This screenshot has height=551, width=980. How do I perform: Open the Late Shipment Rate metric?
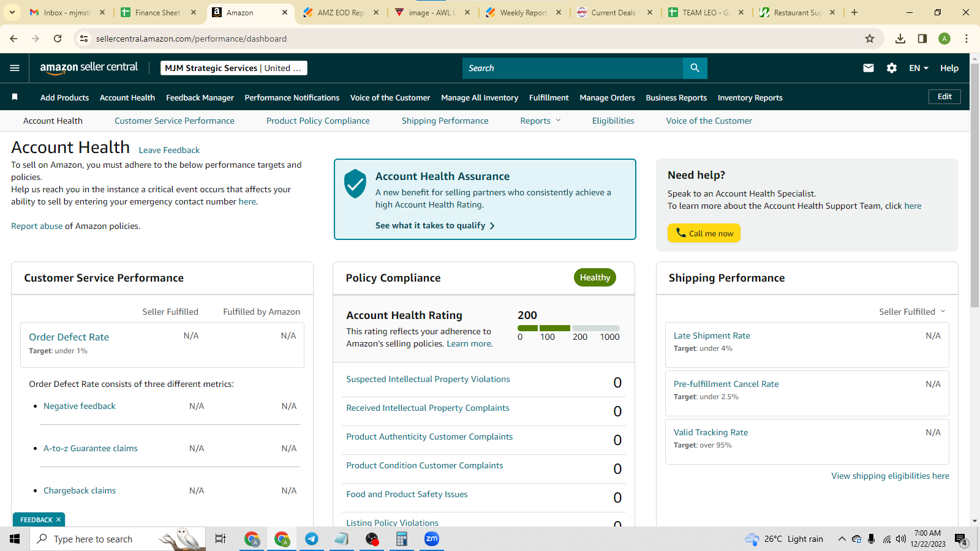coord(712,335)
